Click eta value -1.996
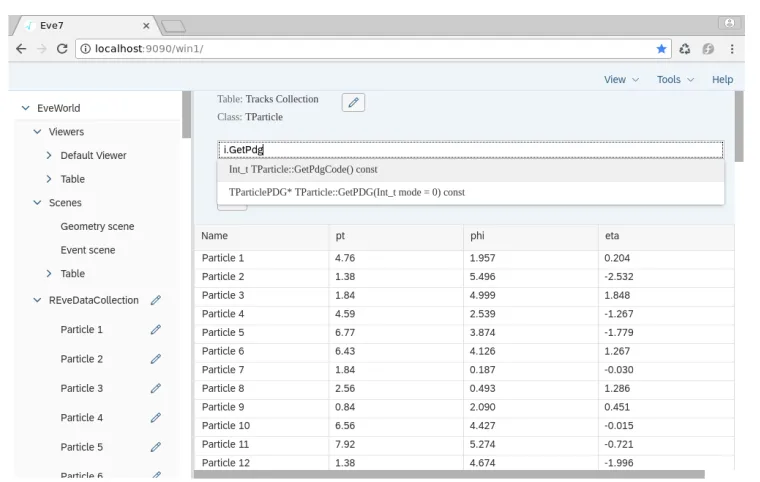This screenshot has width=760, height=482. 618,463
